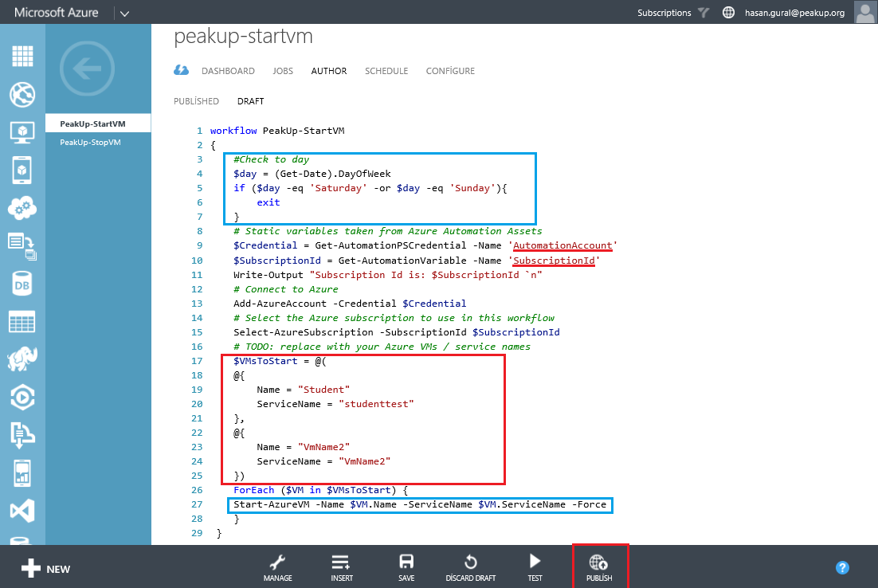
Task: Open Media Services play icon in sidebar
Action: (x=22, y=395)
